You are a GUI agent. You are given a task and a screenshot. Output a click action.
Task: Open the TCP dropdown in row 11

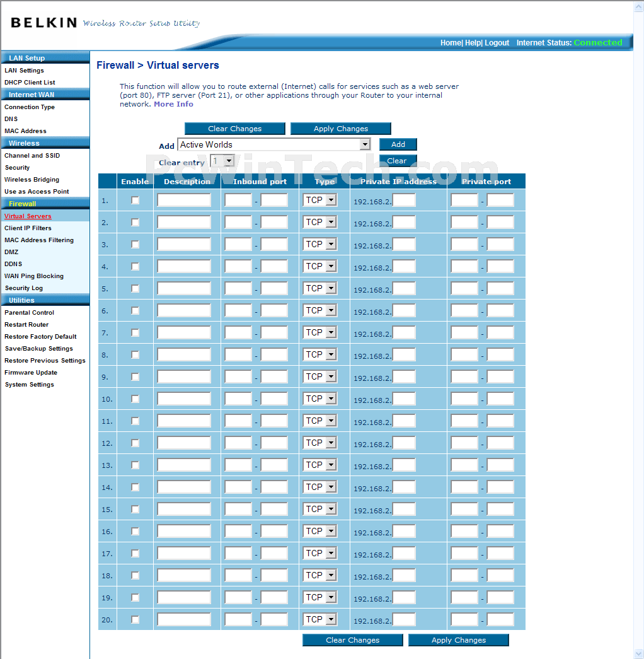point(319,421)
